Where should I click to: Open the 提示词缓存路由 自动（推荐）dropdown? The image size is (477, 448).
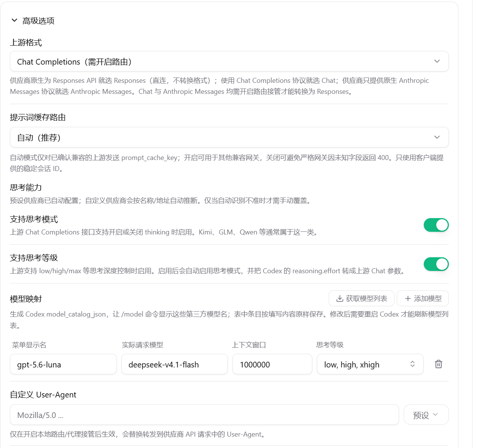click(229, 137)
